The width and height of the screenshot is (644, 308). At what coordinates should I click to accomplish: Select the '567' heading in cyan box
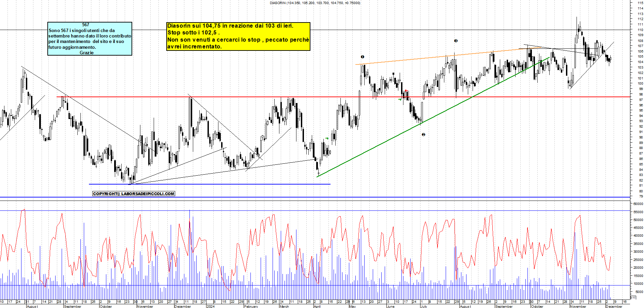(86, 25)
